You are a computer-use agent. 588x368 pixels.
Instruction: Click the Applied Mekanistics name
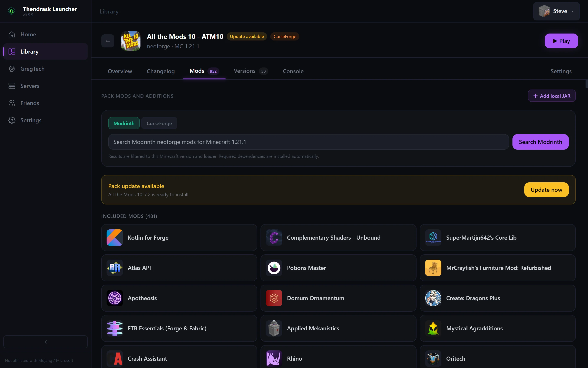[313, 328]
